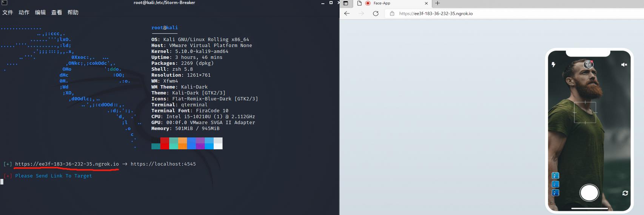This screenshot has height=215, width=644.
Task: Click the ngrok.io link in terminal
Action: tap(67, 164)
